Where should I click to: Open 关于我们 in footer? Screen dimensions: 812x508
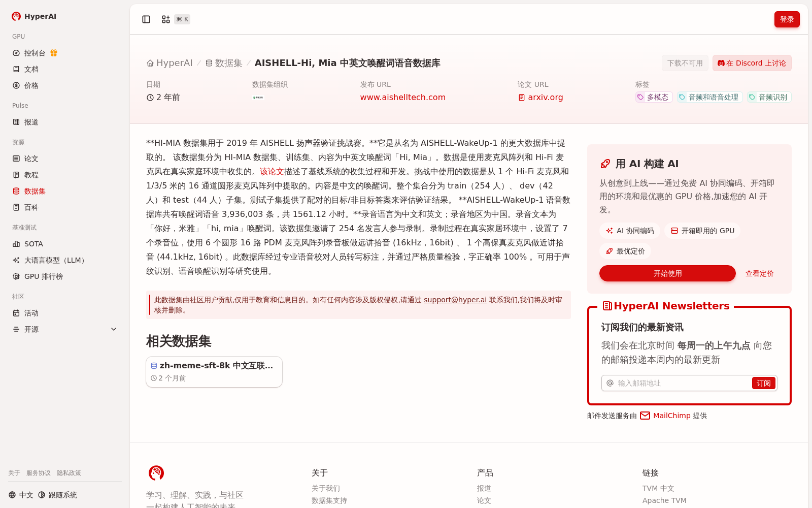(x=326, y=488)
